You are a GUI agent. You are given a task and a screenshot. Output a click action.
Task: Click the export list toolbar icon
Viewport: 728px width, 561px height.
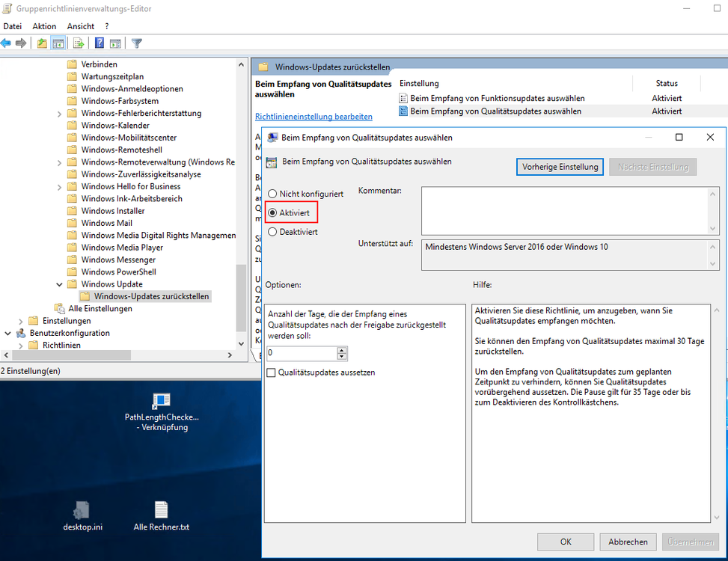(79, 43)
